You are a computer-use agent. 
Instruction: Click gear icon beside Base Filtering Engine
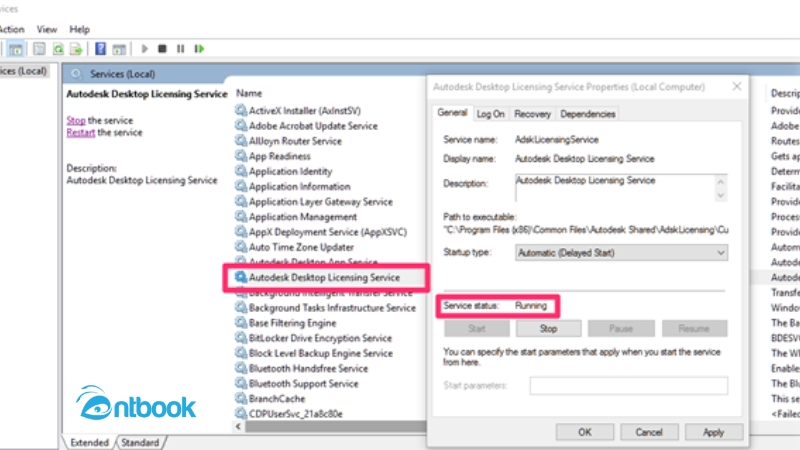tap(240, 322)
